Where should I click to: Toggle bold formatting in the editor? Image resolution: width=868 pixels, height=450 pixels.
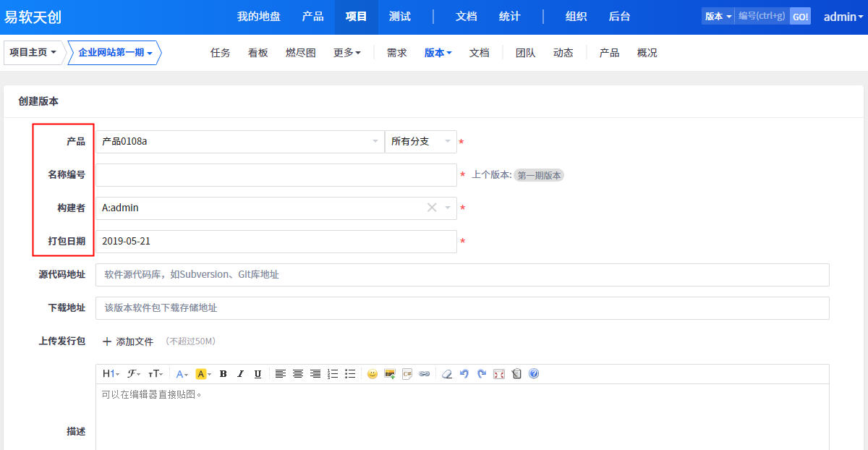coord(223,374)
